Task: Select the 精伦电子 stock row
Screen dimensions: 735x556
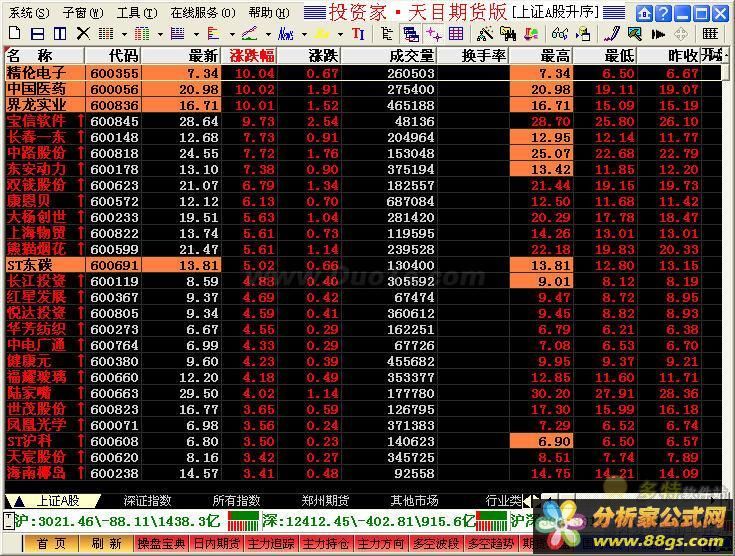Action: point(361,73)
